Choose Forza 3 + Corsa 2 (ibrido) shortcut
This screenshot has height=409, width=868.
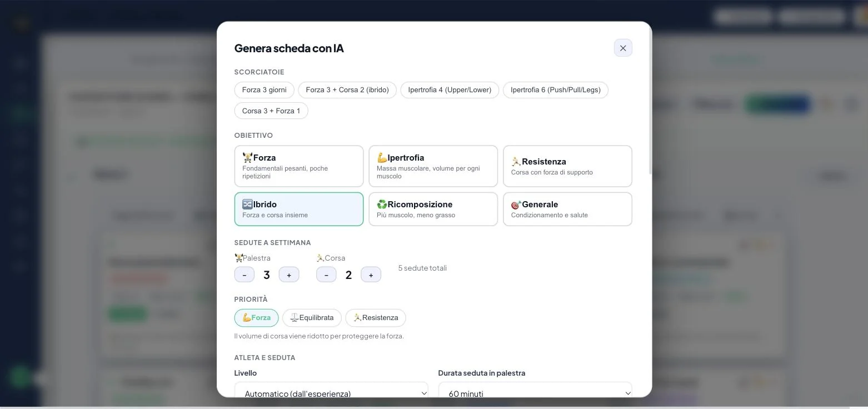point(347,90)
